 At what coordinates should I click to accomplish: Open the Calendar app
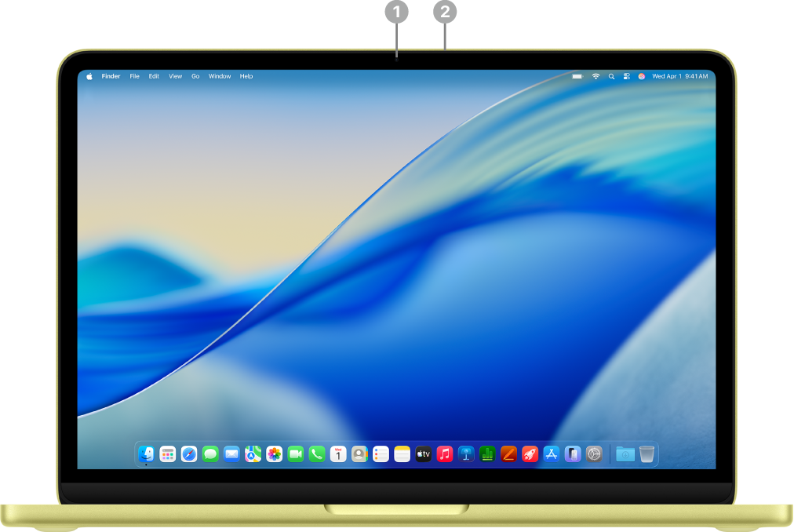(x=338, y=454)
